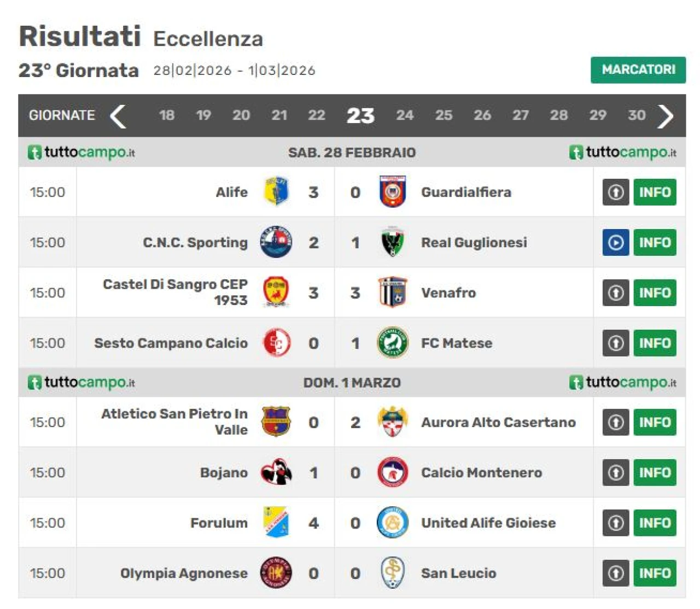Click the Bojano team logo
Screen dimensions: 700x609
pyautogui.click(x=276, y=472)
